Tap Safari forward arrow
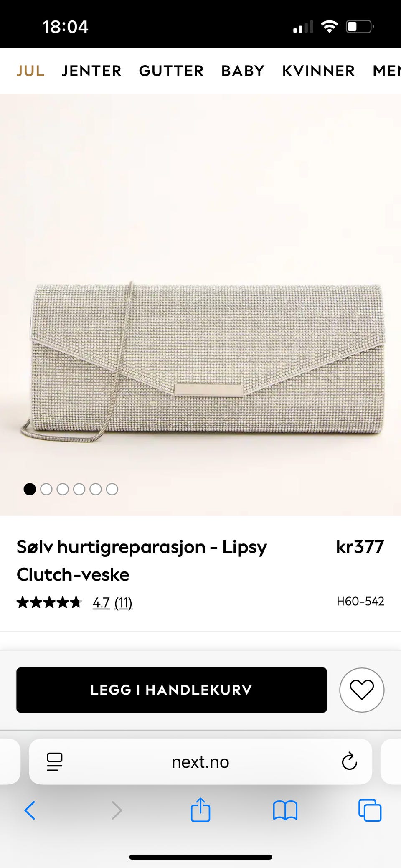The width and height of the screenshot is (401, 868). tap(117, 810)
